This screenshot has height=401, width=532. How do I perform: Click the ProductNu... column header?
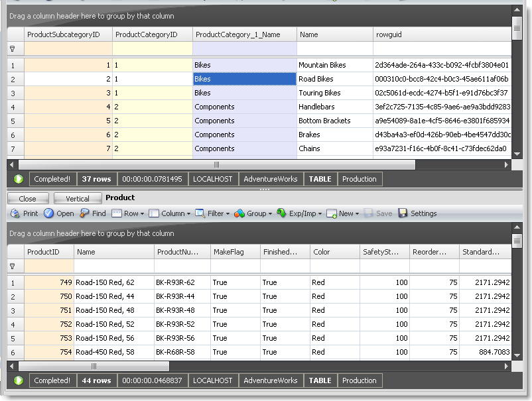coord(182,252)
